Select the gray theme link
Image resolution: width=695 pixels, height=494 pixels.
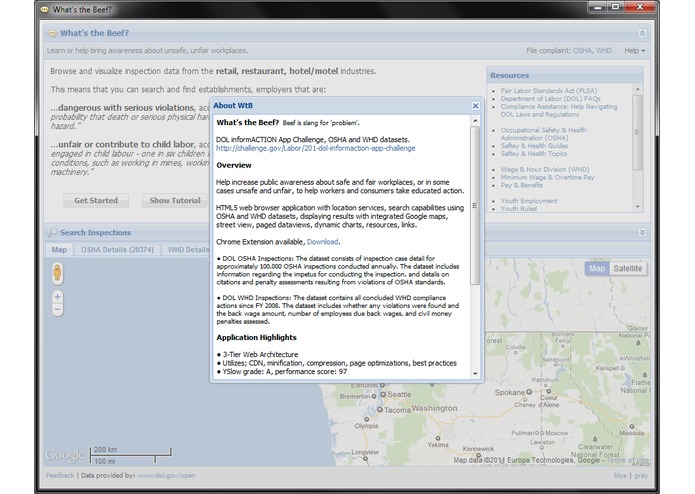(641, 475)
